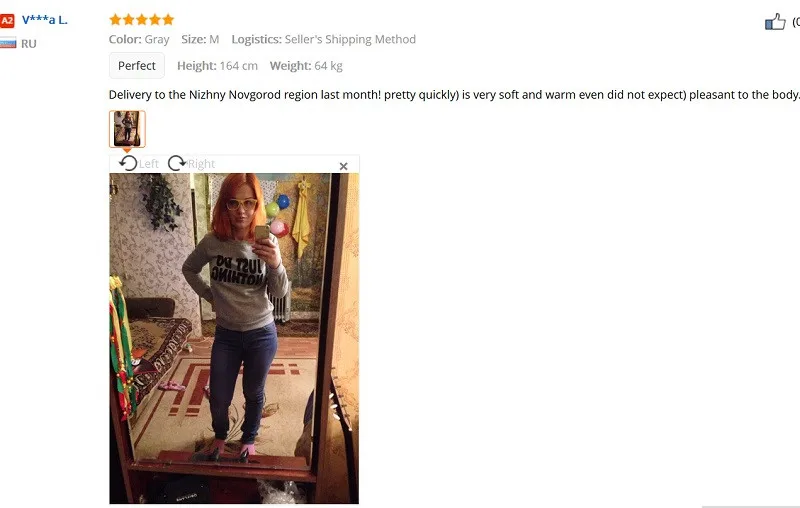Click the Color: Gray attribute
The height and width of the screenshot is (508, 800).
pyautogui.click(x=139, y=39)
